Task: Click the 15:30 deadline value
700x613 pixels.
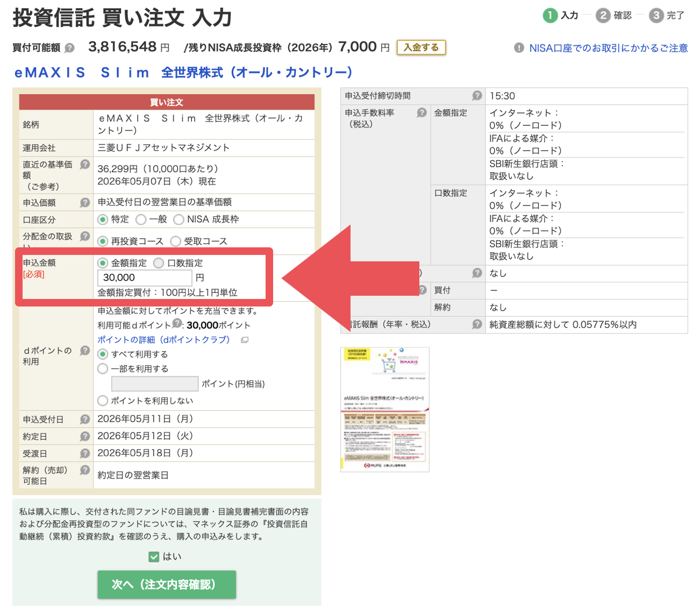Action: (x=502, y=96)
